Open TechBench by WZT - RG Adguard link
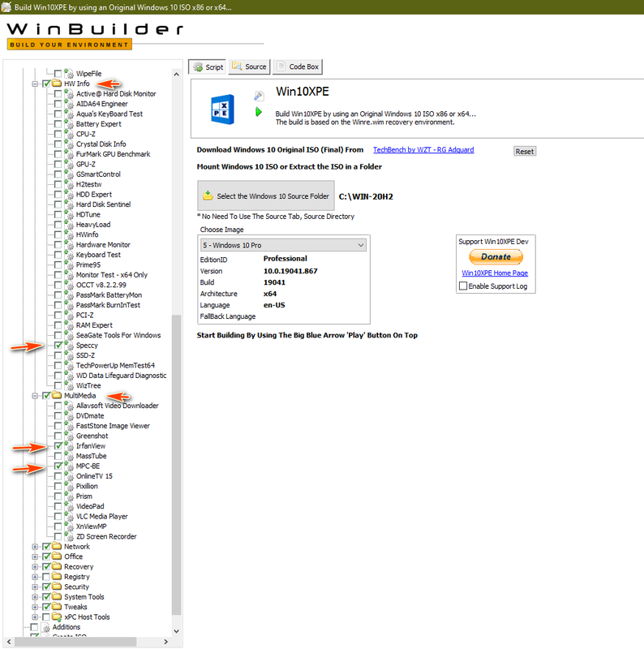The height and width of the screenshot is (649, 644). (x=423, y=150)
